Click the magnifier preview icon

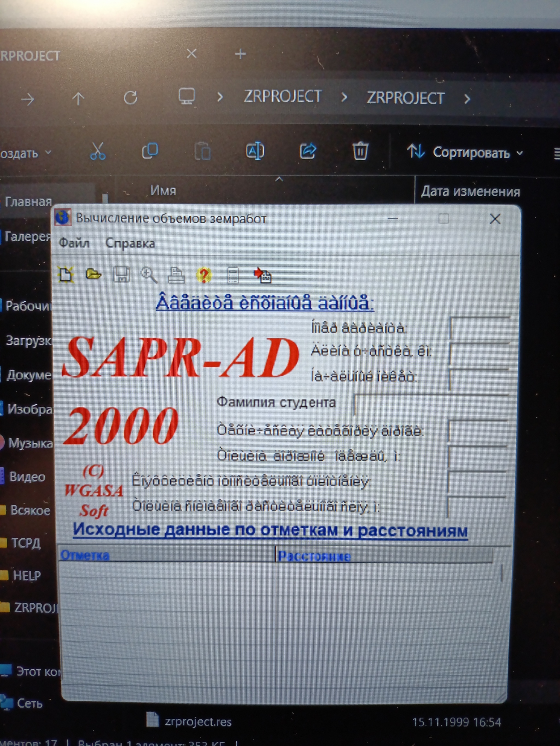pos(149,275)
